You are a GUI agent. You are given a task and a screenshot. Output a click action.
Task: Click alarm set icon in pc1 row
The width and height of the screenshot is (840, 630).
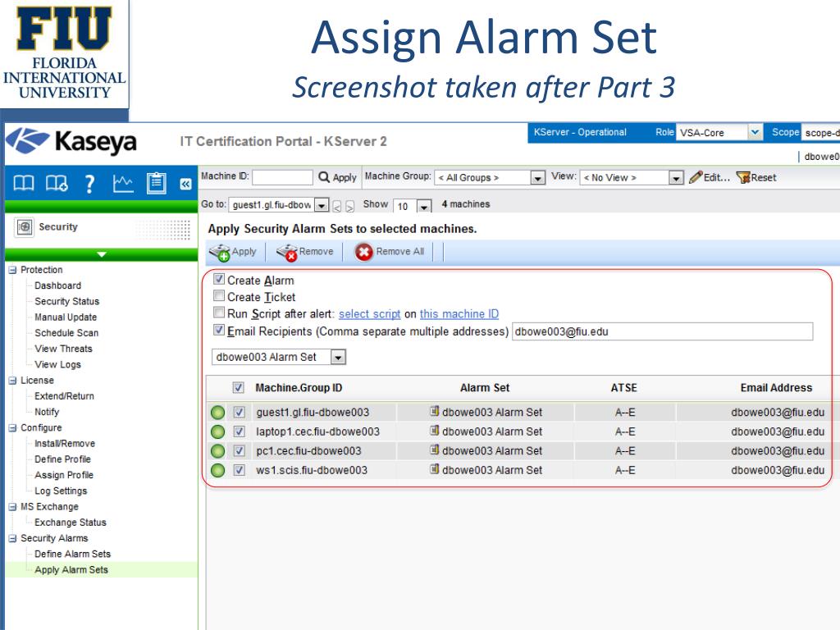[x=435, y=450]
